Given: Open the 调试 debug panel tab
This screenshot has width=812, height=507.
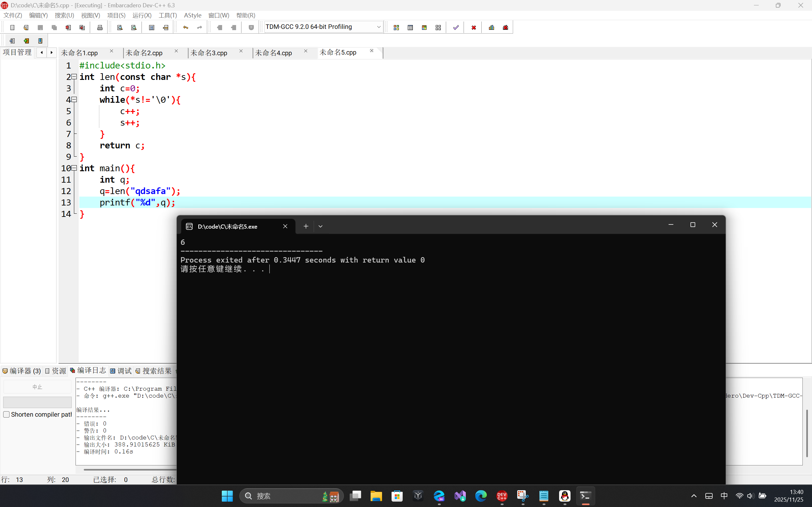Looking at the screenshot, I should pyautogui.click(x=121, y=371).
